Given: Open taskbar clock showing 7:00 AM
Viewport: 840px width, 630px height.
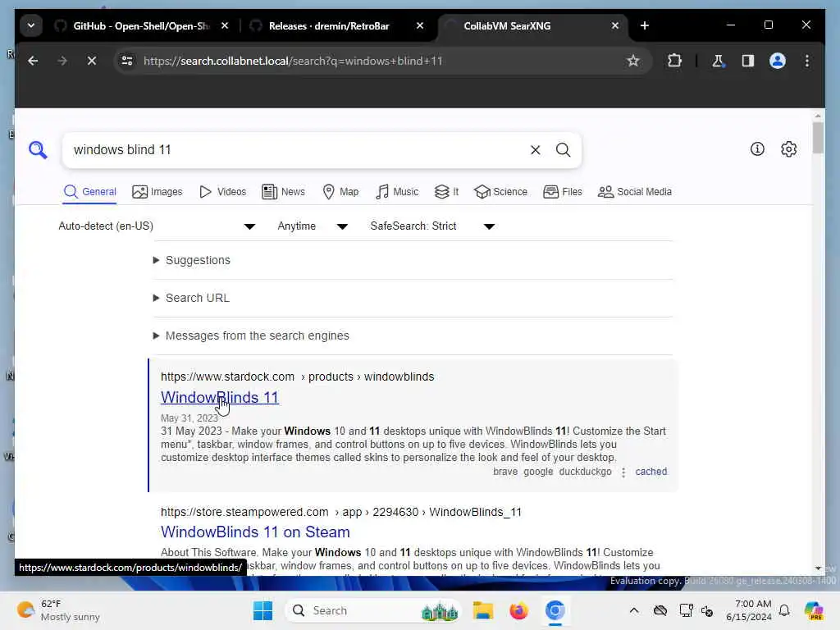Looking at the screenshot, I should [748, 610].
